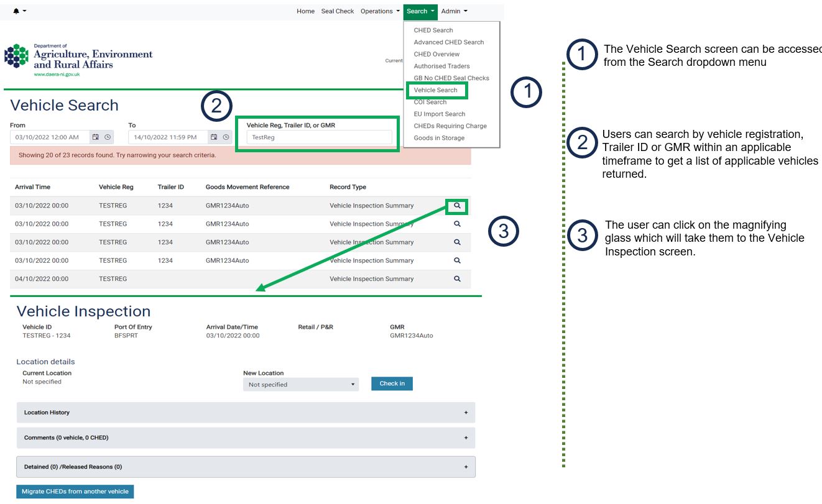Click magnifying glass on 04/10/2022 row
Screen dimensions: 822x504
point(457,279)
